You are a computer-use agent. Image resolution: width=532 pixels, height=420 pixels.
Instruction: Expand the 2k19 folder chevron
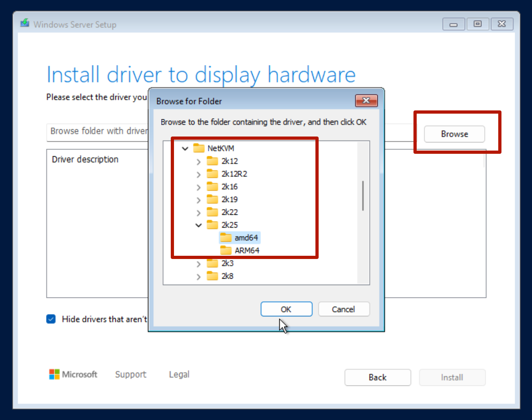click(x=198, y=200)
